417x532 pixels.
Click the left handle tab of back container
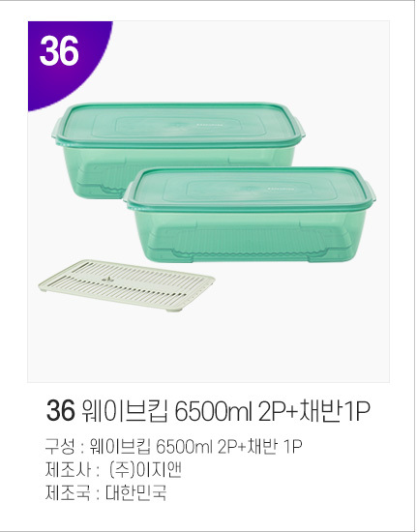pos(56,131)
